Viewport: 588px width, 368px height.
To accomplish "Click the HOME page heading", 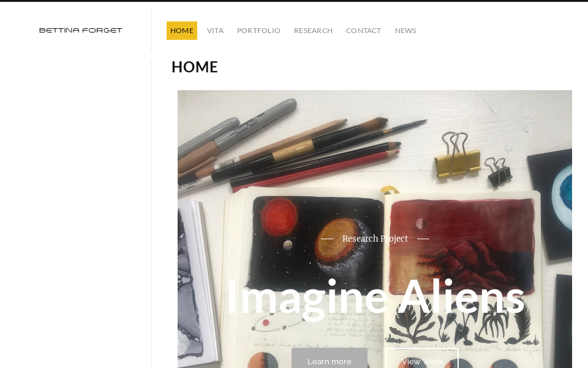I will click(x=195, y=67).
